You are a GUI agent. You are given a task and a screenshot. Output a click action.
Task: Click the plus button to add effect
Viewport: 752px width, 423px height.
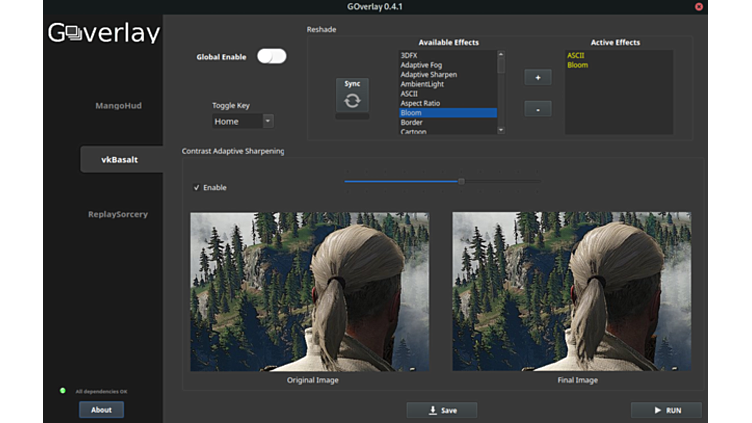(537, 77)
